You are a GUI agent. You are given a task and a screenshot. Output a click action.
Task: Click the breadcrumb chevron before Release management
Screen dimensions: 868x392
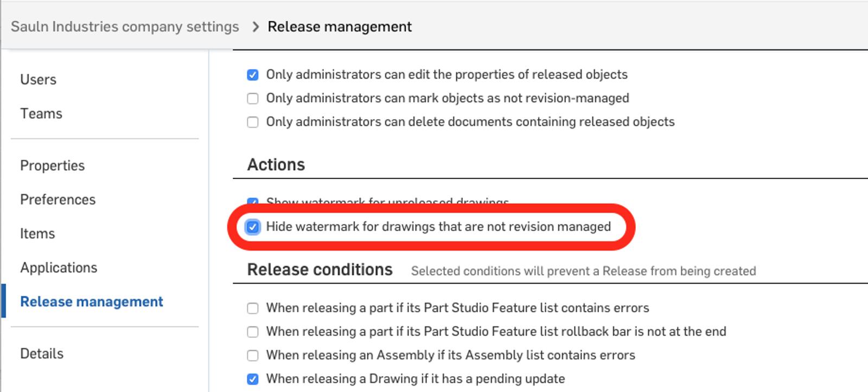[256, 27]
